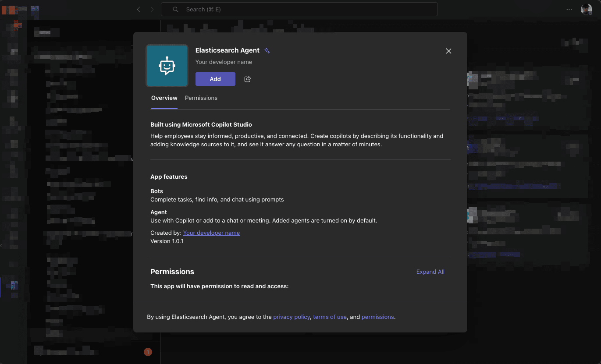Screen dimensions: 601x364
Task: Close the Elasticsearch Agent dialog
Action: pyautogui.click(x=448, y=51)
